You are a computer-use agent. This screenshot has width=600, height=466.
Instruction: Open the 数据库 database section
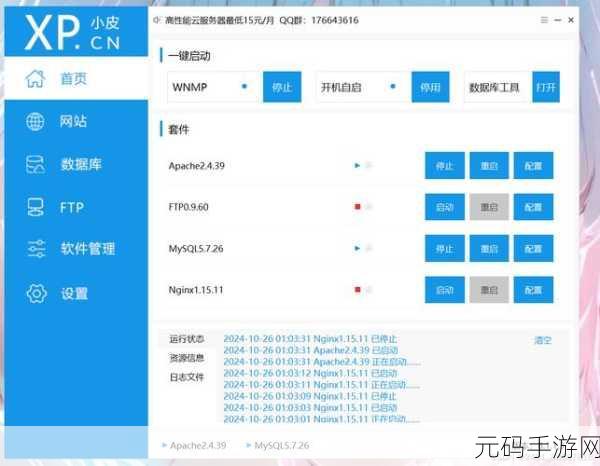click(76, 165)
